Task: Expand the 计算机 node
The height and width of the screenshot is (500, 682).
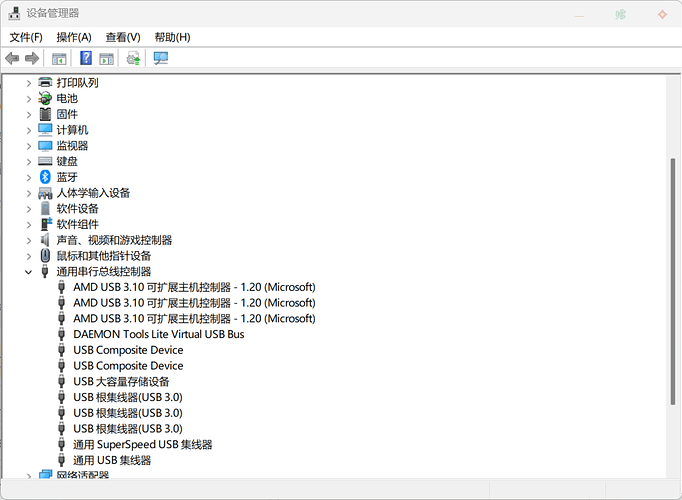Action: tap(29, 130)
